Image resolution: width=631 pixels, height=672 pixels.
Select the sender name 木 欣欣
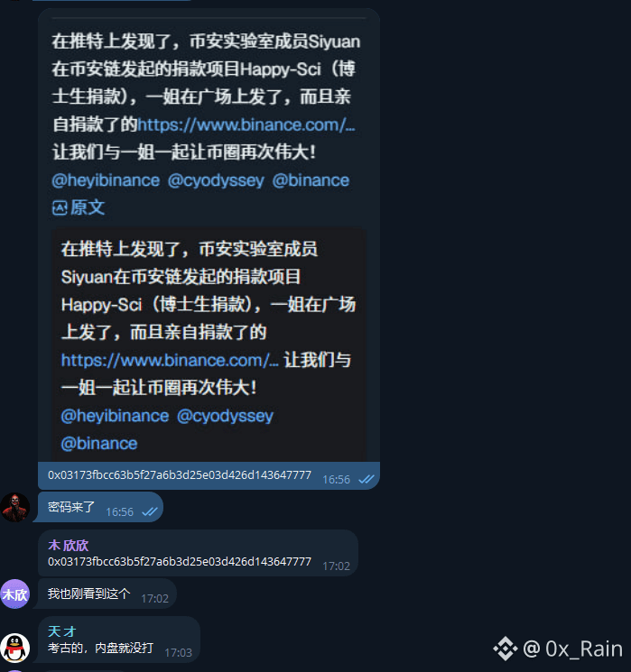pos(69,546)
